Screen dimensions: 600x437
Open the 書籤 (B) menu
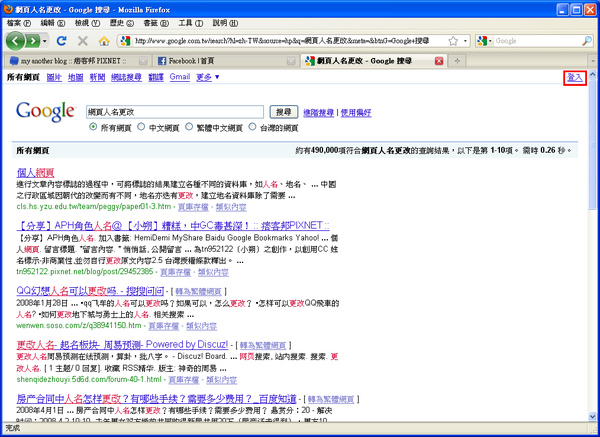coord(156,23)
